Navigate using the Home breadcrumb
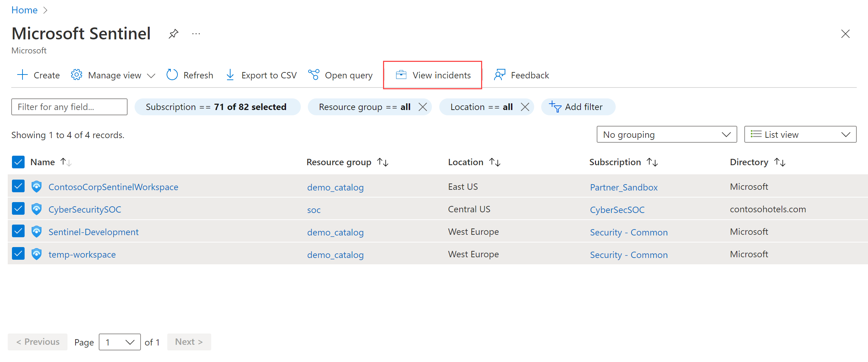The height and width of the screenshot is (362, 868). point(24,10)
